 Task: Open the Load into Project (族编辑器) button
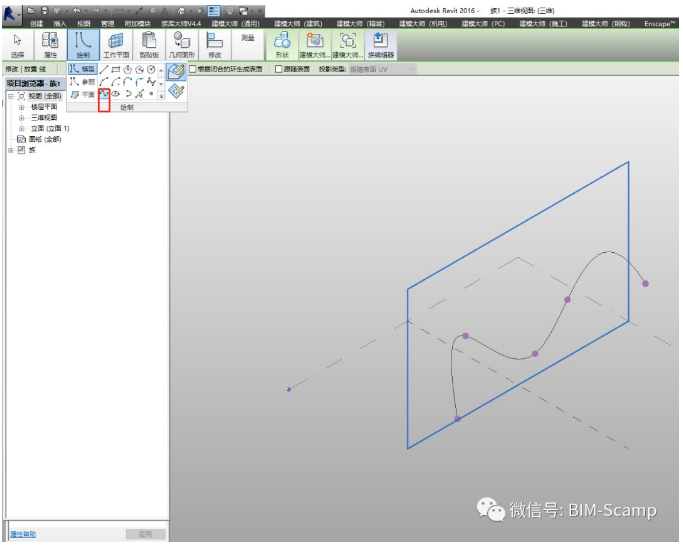click(x=379, y=45)
